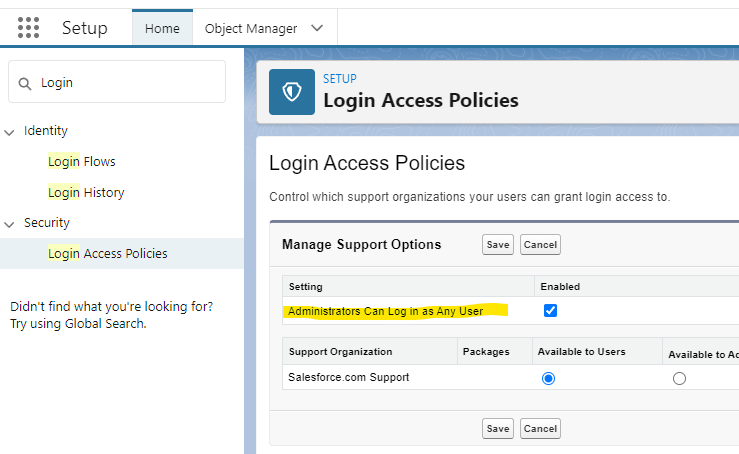Click the Quick Find search field

[x=125, y=83]
